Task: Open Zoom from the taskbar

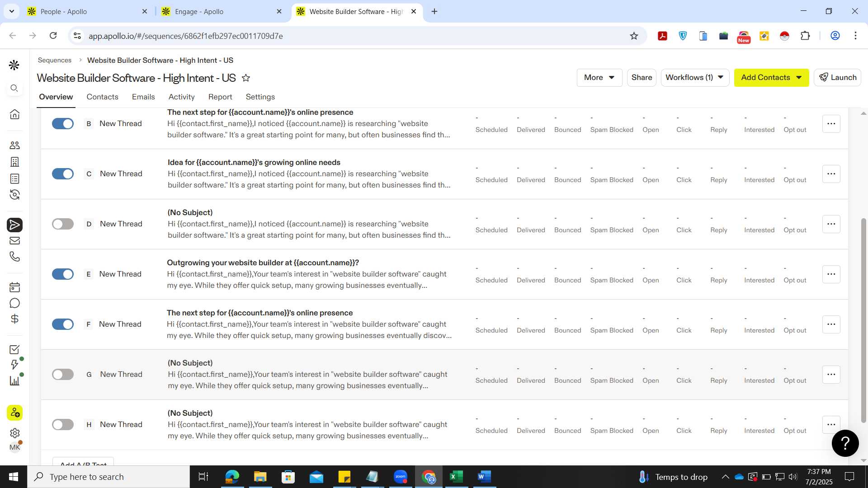Action: pyautogui.click(x=400, y=477)
